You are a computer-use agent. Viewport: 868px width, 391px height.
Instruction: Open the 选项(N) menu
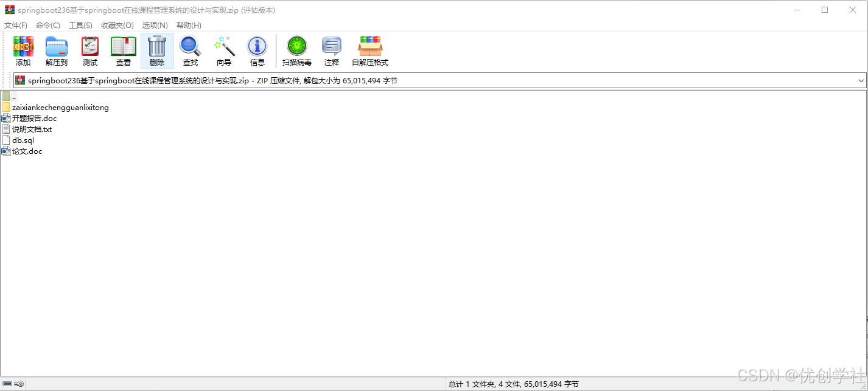click(155, 25)
